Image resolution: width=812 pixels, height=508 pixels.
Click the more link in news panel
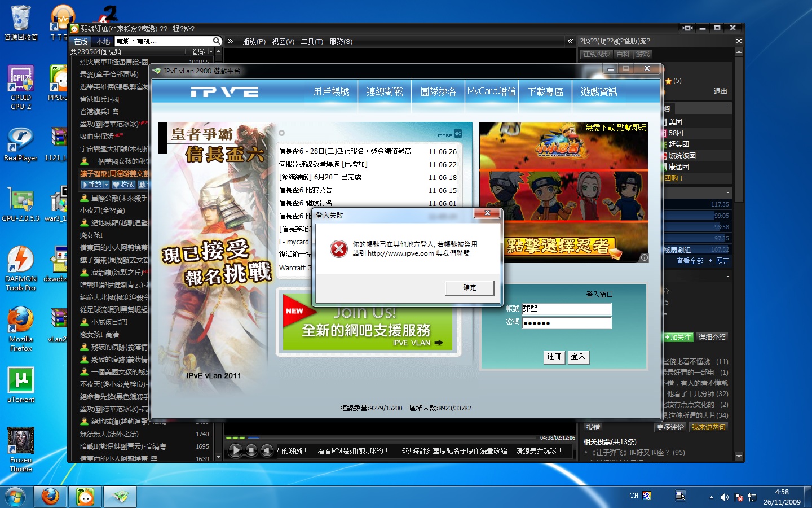tap(448, 134)
